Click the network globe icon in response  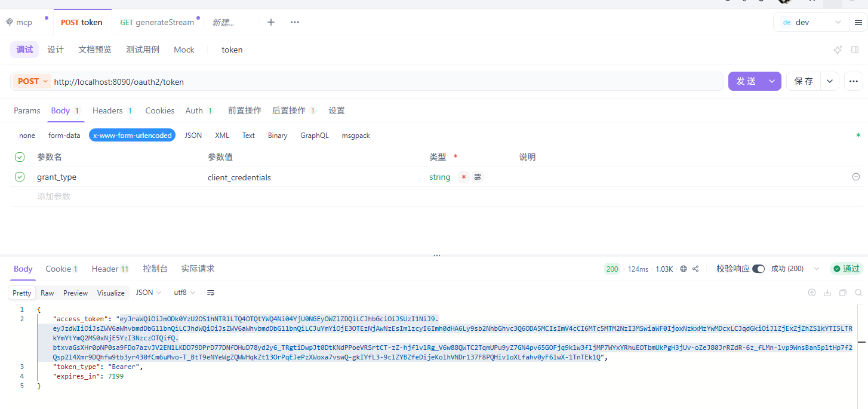pyautogui.click(x=684, y=269)
